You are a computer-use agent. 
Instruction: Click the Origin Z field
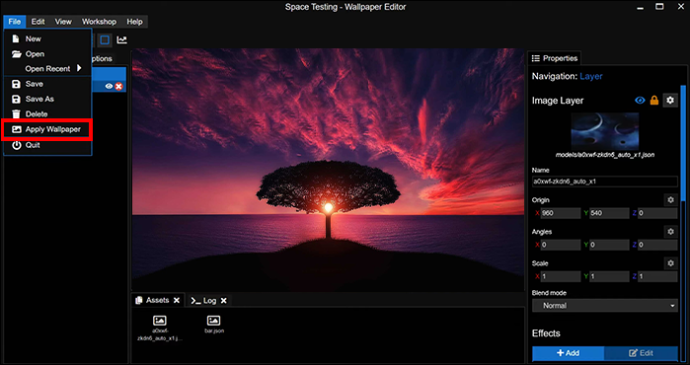657,213
